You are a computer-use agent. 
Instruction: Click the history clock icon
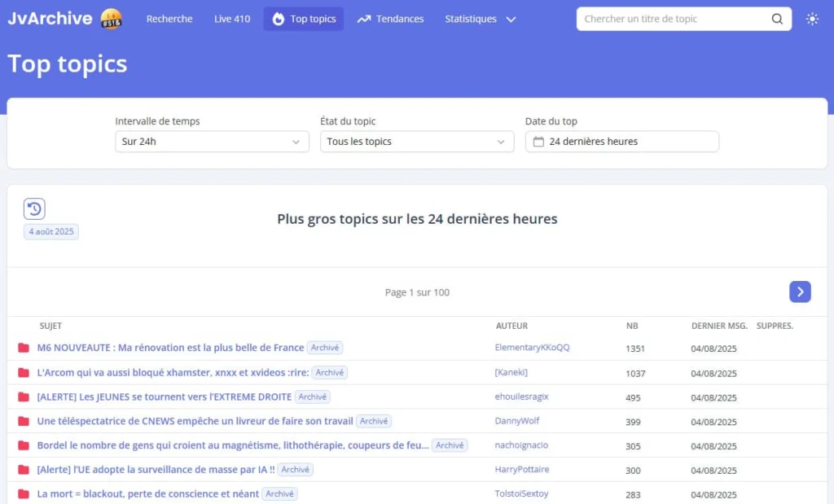[34, 209]
